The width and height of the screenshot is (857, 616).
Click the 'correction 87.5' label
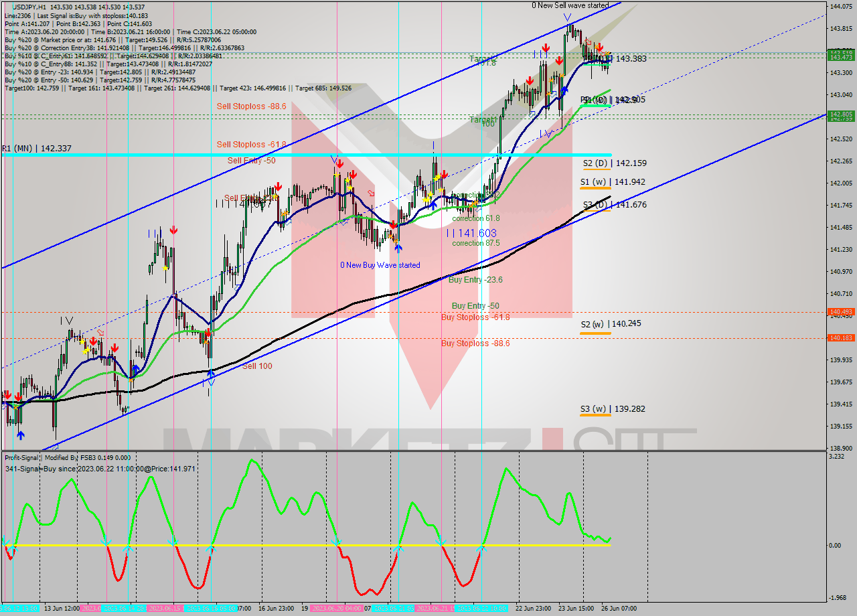(475, 243)
